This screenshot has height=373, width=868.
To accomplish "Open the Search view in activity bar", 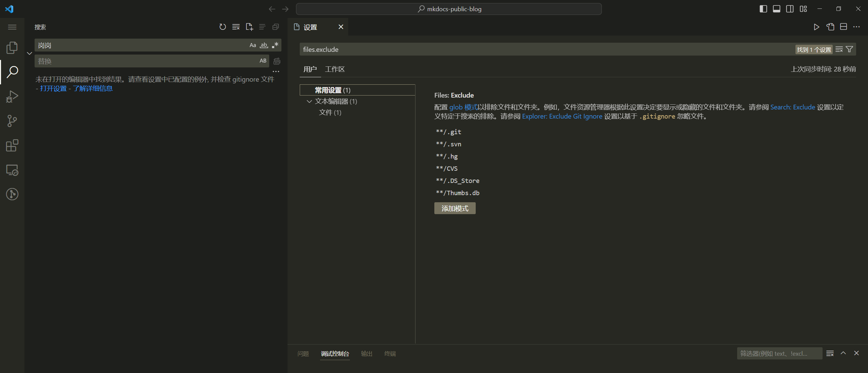I will [x=12, y=72].
